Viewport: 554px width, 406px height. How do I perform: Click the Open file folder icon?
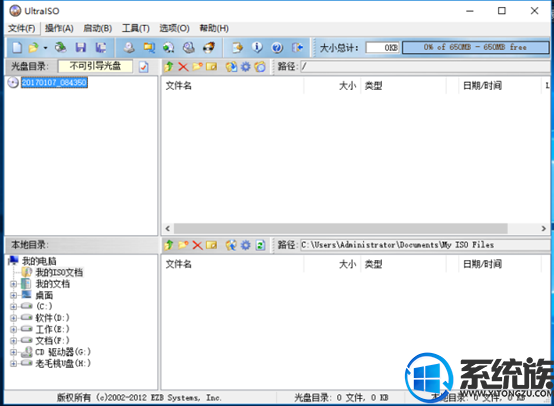click(x=33, y=47)
